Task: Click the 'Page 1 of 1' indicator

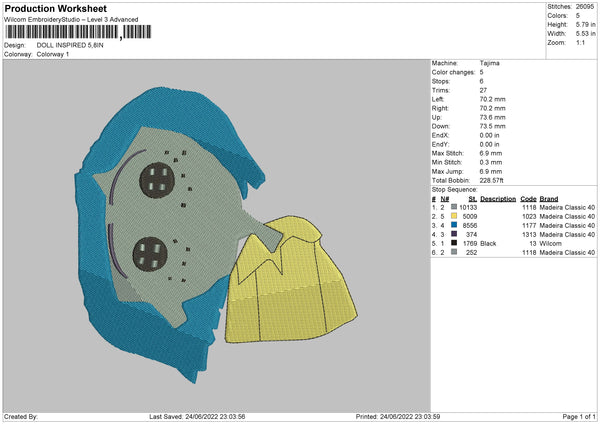Action: [579, 416]
